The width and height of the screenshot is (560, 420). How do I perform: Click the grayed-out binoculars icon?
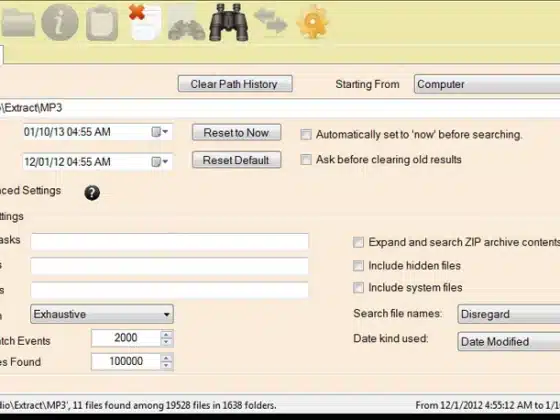tap(186, 30)
